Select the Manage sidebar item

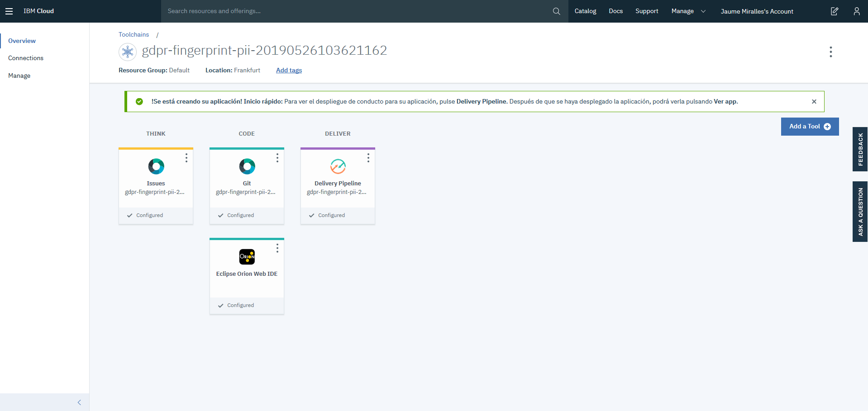pos(19,76)
